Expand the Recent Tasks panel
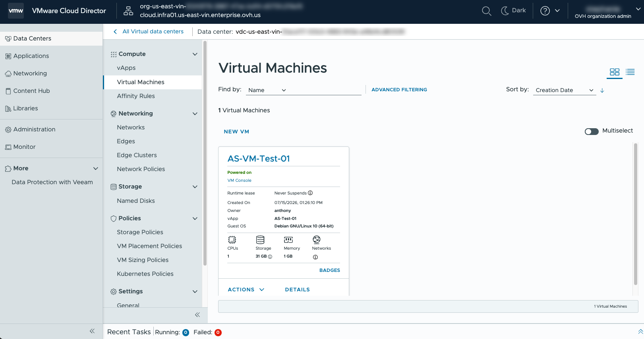The image size is (644, 339). (640, 331)
